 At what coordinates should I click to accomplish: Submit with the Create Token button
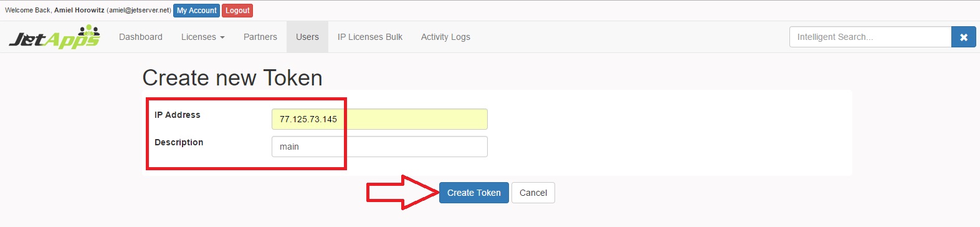(474, 193)
